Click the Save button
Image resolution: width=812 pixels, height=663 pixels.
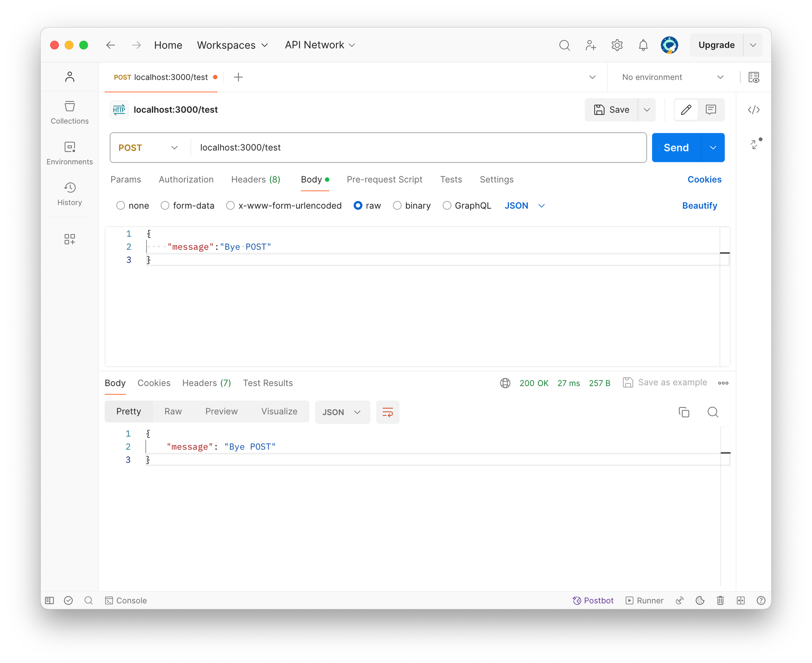(x=611, y=110)
